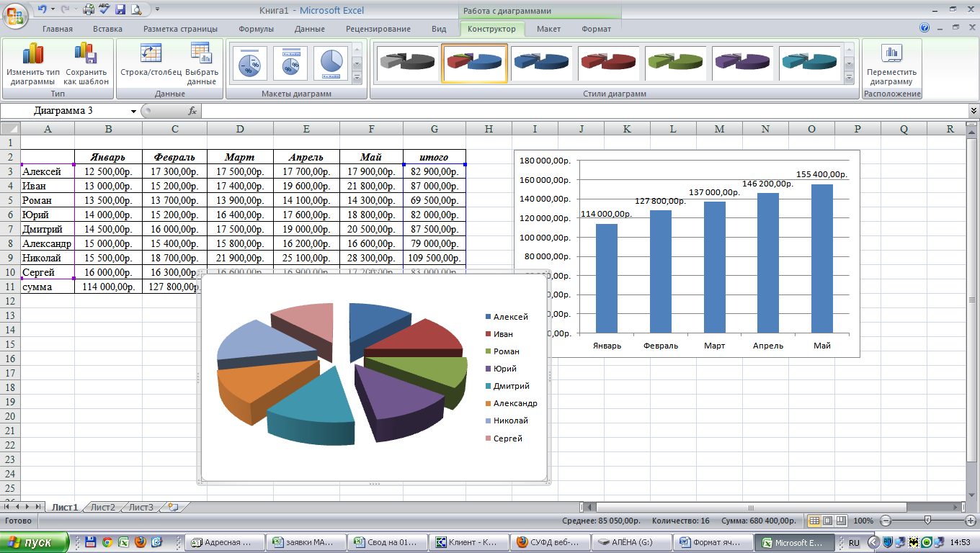
Task: Switch to the Формат chart tab
Action: tap(596, 29)
